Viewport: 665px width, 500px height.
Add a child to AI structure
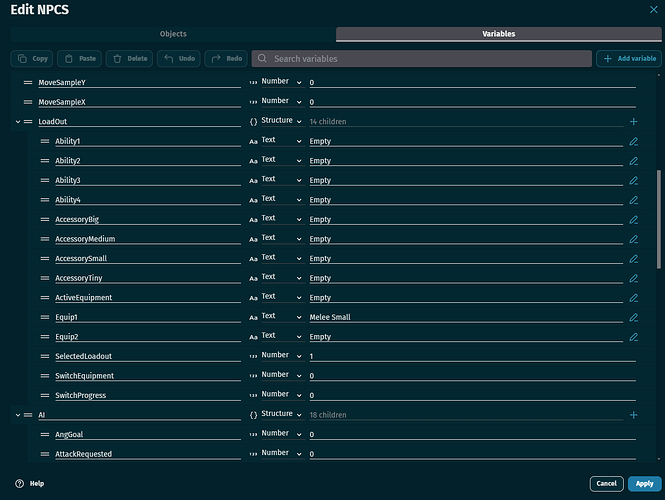(x=633, y=415)
